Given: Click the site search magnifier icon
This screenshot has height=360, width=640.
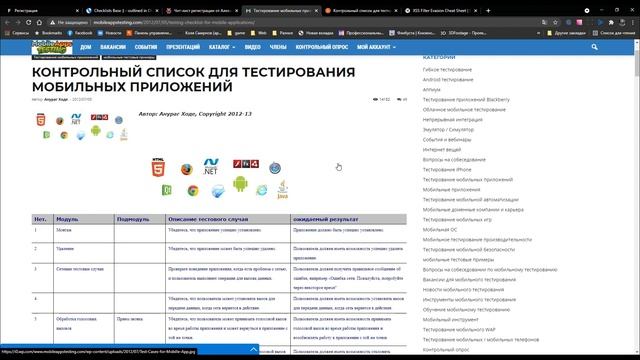Looking at the screenshot, I should tap(594, 47).
